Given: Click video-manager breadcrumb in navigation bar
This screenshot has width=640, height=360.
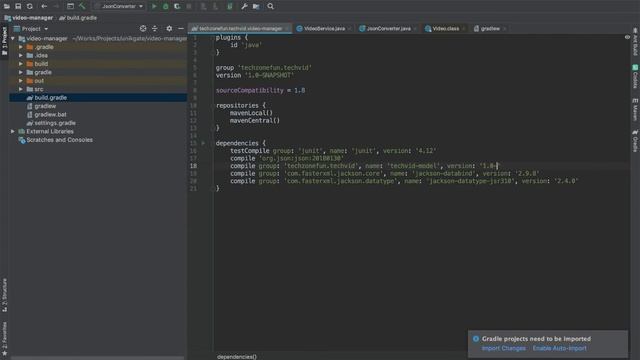Looking at the screenshot, I should 29,18.
